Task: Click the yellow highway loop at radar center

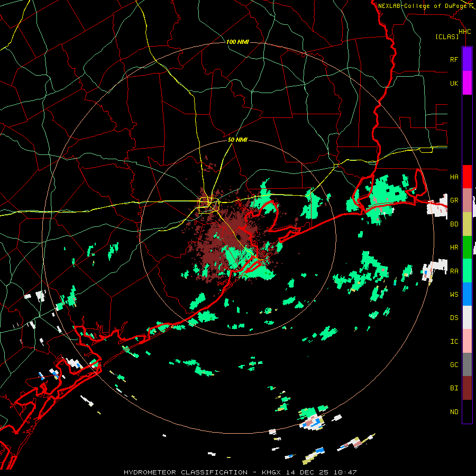Action: click(x=209, y=206)
